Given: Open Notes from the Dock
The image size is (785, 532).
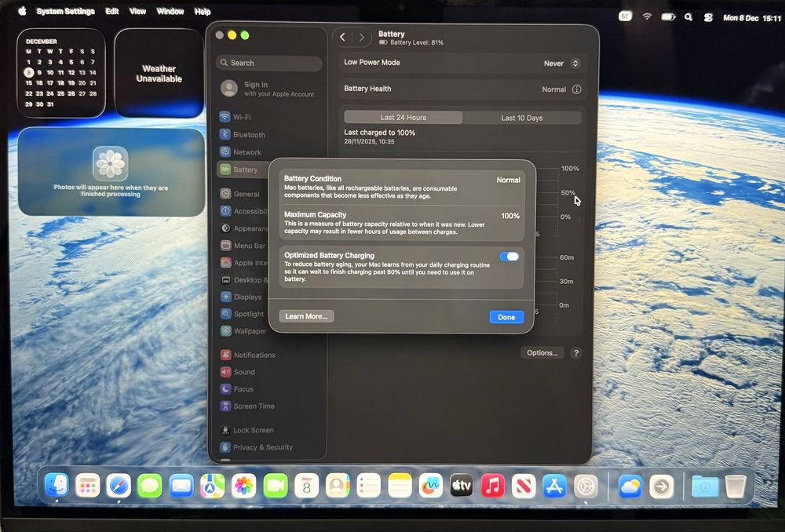Looking at the screenshot, I should (400, 486).
